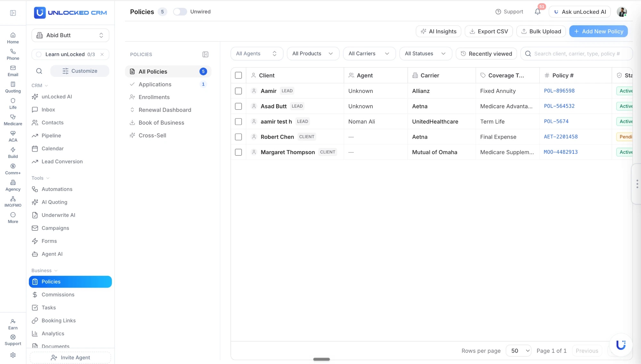Open the floating unLocked AI assistant bubble
This screenshot has width=641, height=364.
[621, 345]
